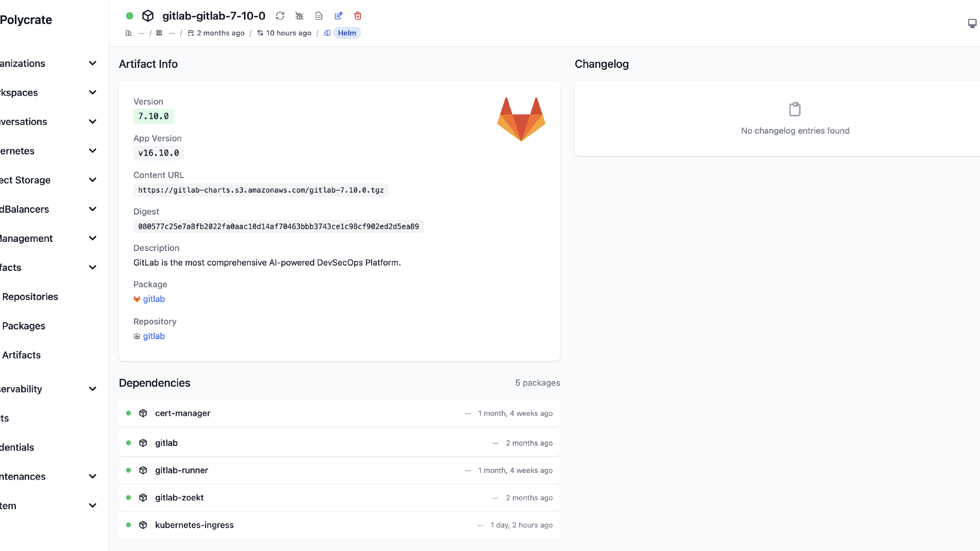
Task: Click the refresh artifact icon
Action: (280, 16)
